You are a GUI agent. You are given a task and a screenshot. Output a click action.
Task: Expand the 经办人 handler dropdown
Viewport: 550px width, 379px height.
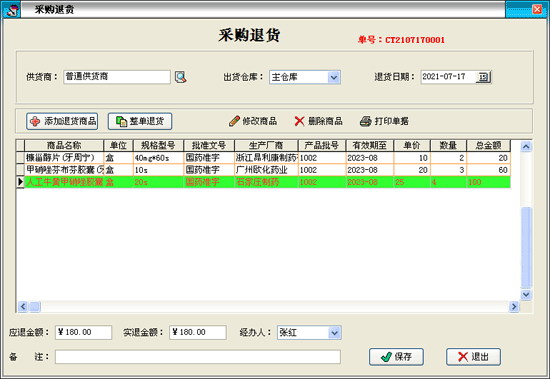(x=334, y=332)
